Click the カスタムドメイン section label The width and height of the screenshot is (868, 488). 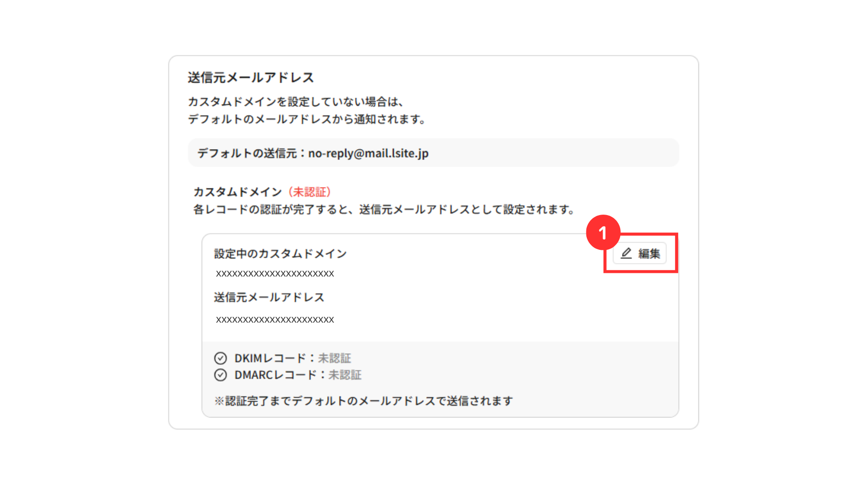click(x=238, y=192)
